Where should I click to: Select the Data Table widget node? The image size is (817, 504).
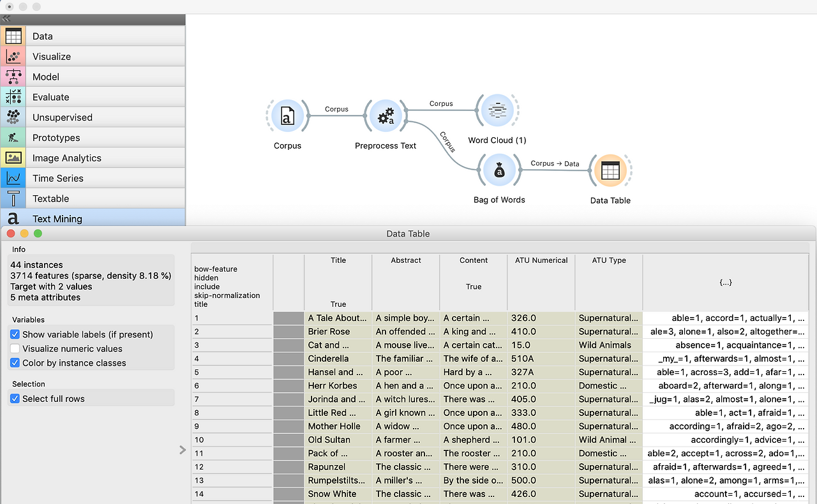pos(610,170)
